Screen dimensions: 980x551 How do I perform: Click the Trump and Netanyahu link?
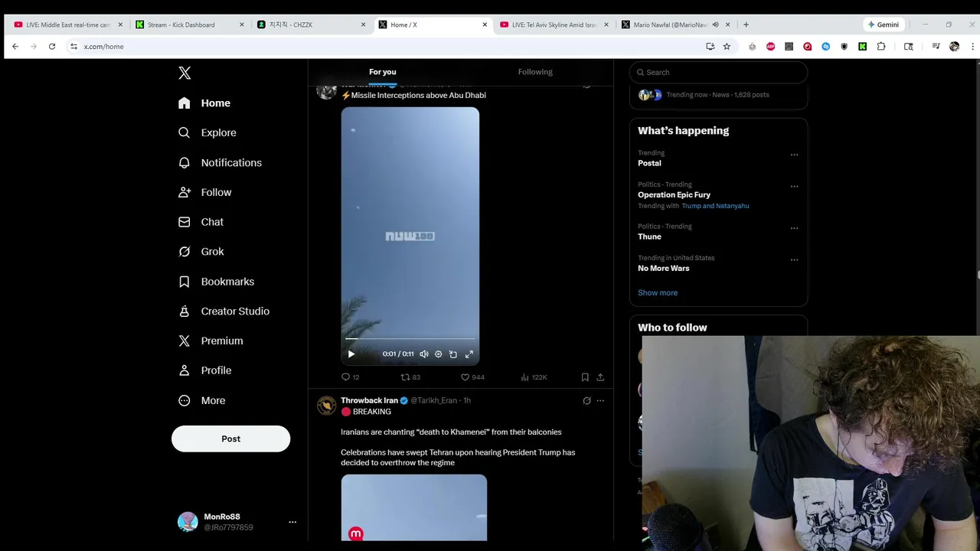[715, 206]
